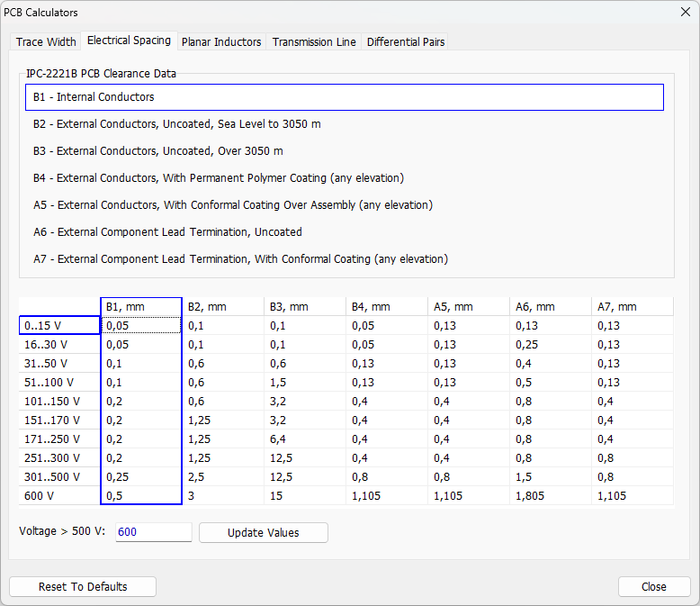Click the 6,4 cell in B3 column
Viewport: 700px width, 606px height.
[305, 439]
